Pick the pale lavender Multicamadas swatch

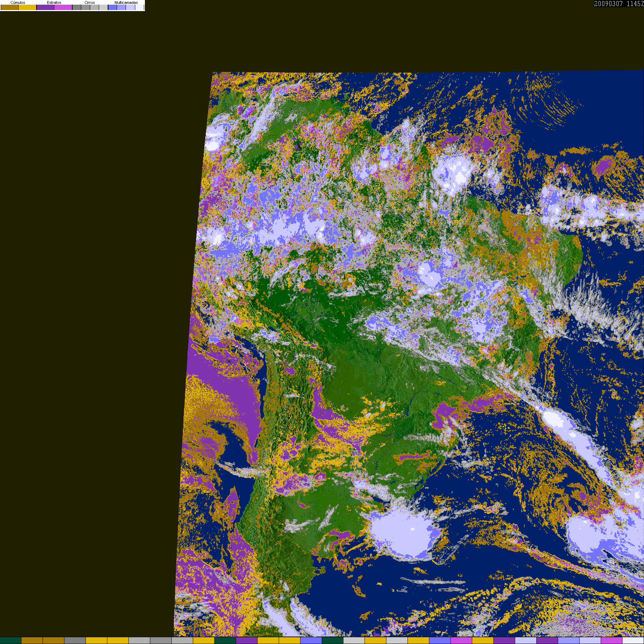tap(130, 8)
